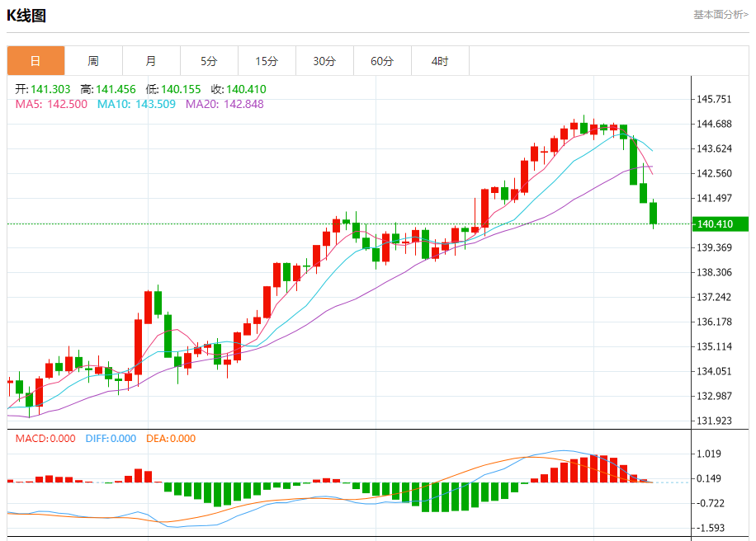Image resolution: width=756 pixels, height=541 pixels.
Task: Open the 基本面分析> link
Action: coord(721,15)
